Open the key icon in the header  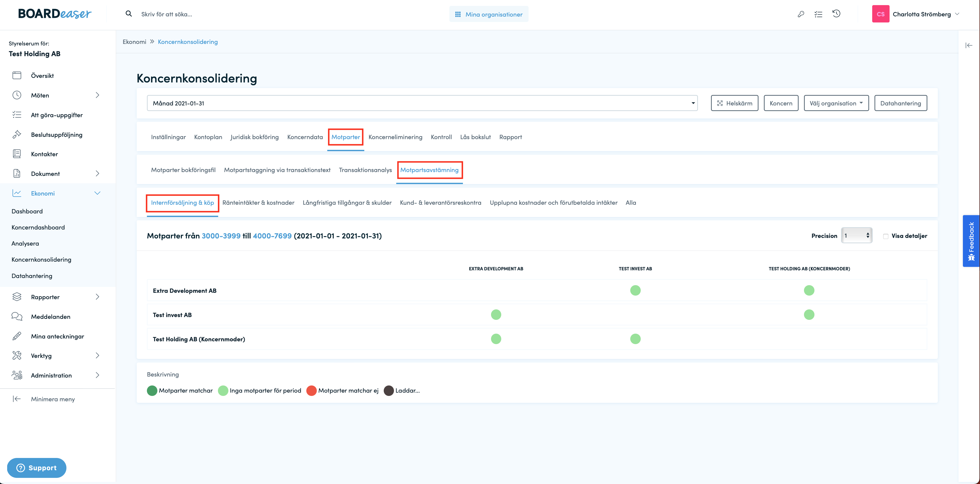(801, 14)
